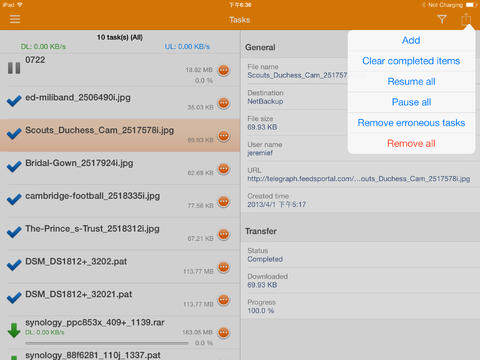Choose Remove all in red
Screen dimensions: 480x360
coord(411,144)
